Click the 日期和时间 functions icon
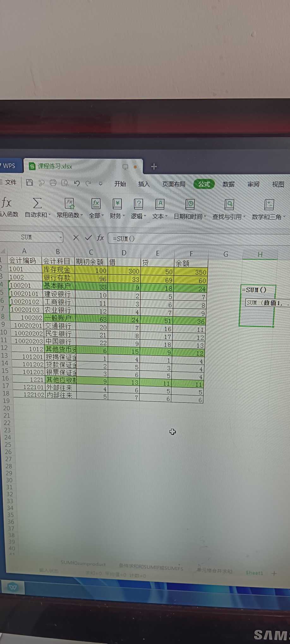The image size is (290, 644). pos(190,205)
